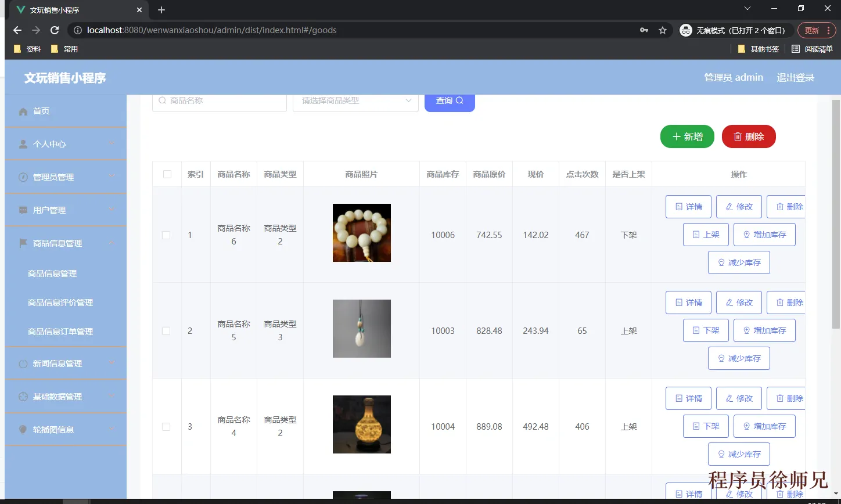Screen dimensions: 841x504
Task: Expand the 基础数据管理 menu arrow
Action: (x=112, y=396)
